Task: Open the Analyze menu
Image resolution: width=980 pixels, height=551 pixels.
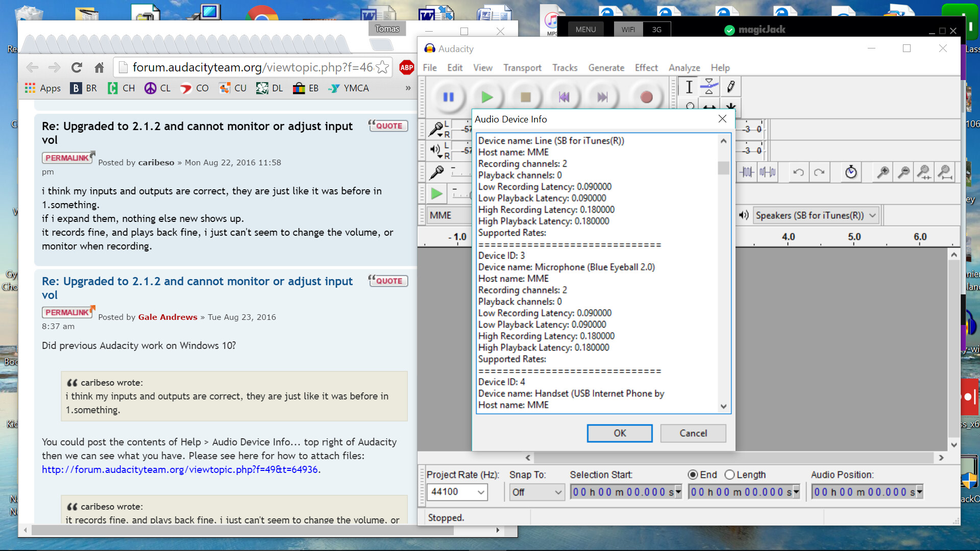Action: tap(684, 68)
